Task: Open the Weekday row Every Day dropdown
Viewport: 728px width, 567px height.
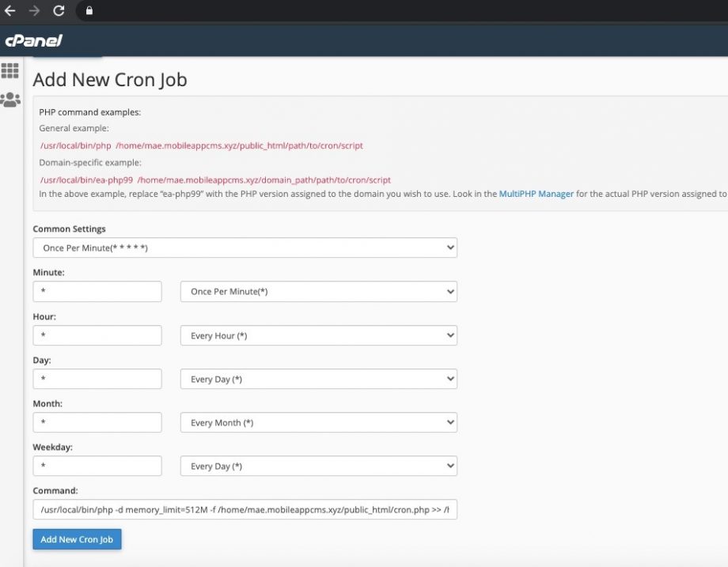Action: pos(318,466)
